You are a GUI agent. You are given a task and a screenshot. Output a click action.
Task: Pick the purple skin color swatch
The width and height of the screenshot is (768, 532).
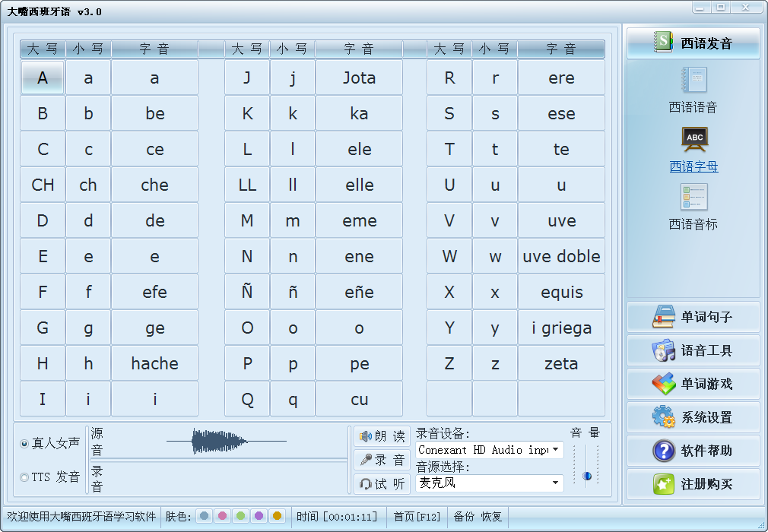[x=259, y=516]
